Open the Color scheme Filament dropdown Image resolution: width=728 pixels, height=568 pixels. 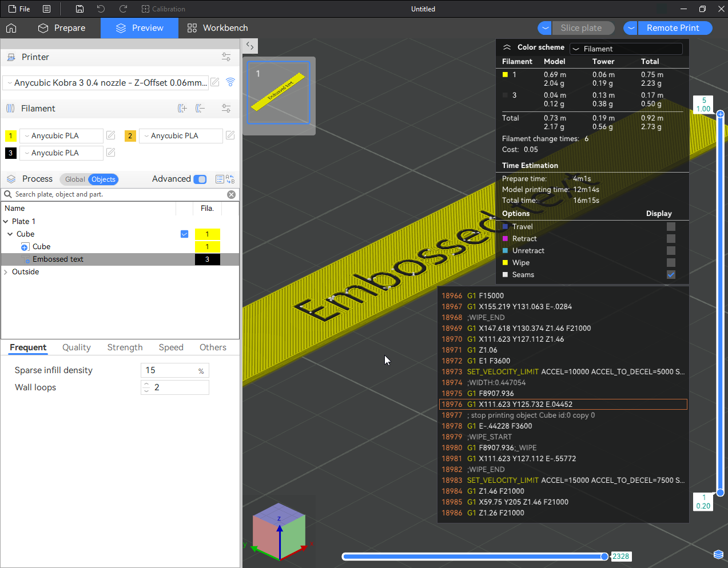coord(626,49)
